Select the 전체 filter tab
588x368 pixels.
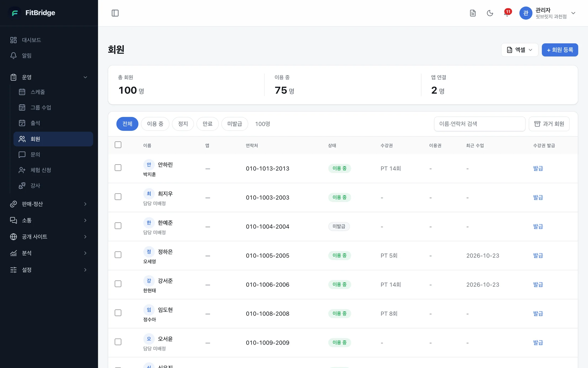tap(127, 124)
